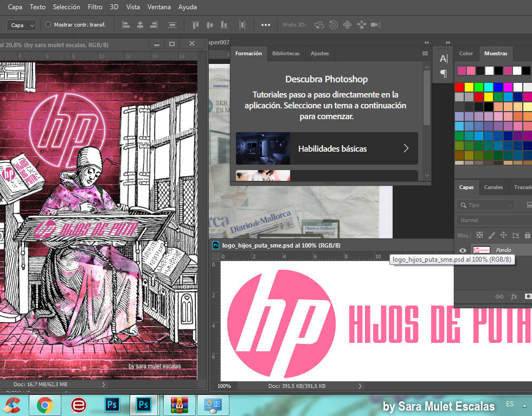Click the Formación panel vertical scrollbar
Viewport: 532px width, 416px height.
click(427, 97)
